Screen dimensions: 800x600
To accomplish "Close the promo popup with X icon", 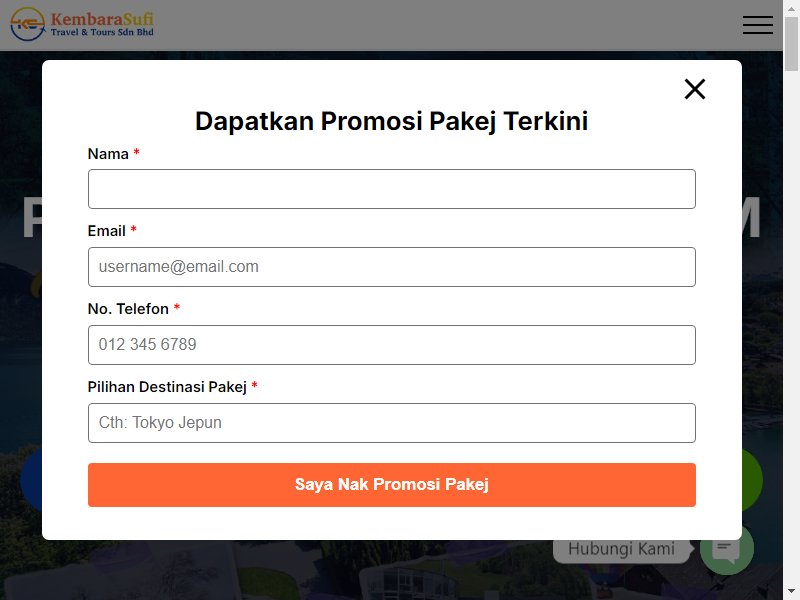I will click(x=694, y=89).
